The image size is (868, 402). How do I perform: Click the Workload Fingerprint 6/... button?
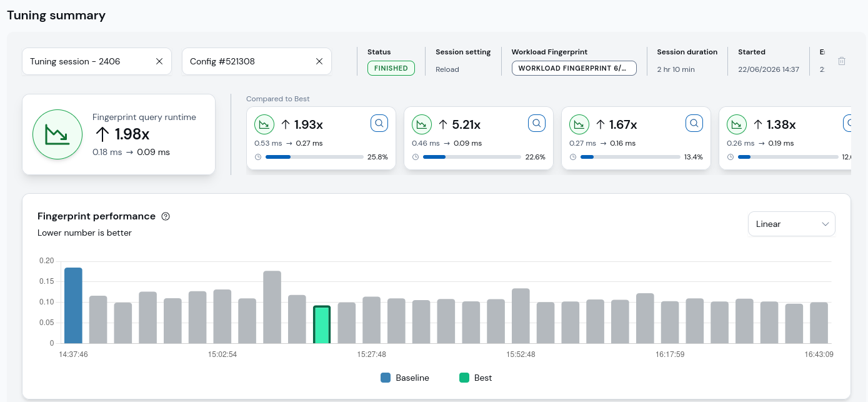point(574,68)
